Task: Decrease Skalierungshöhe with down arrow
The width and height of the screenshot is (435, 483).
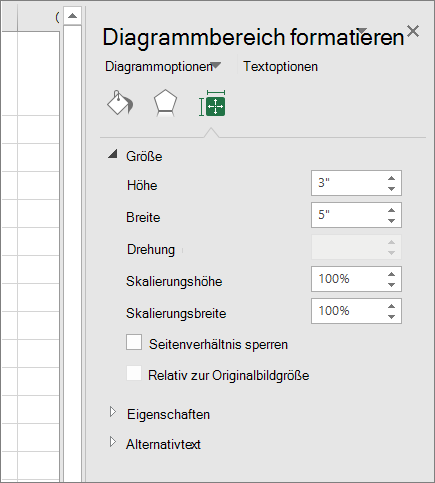Action: [x=392, y=285]
